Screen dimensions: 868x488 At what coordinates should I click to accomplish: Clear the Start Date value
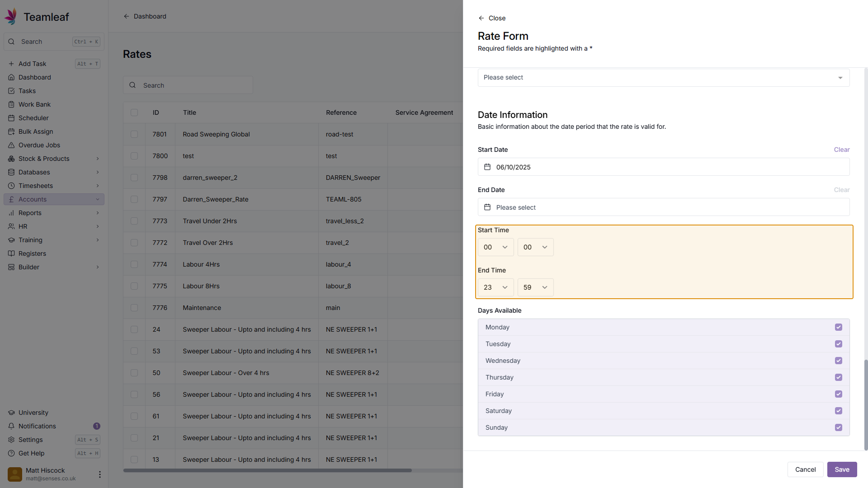point(841,150)
